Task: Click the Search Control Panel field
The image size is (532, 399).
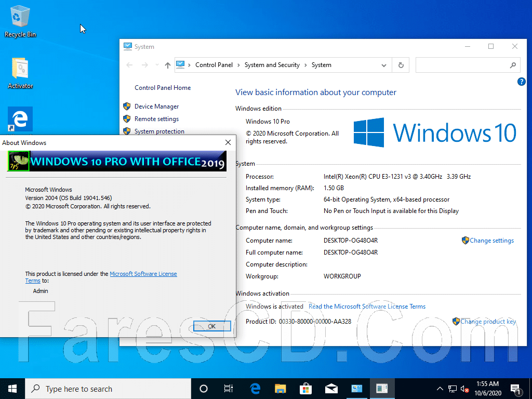Action: [468, 65]
